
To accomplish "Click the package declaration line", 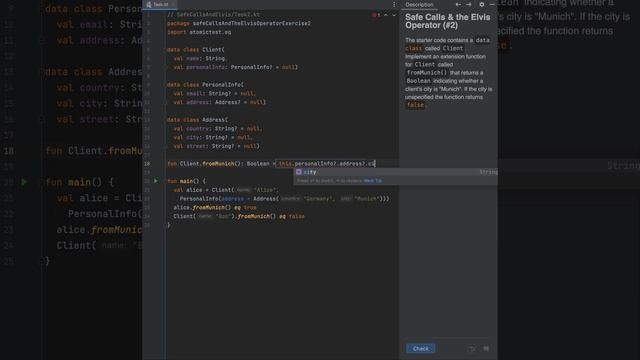I will (x=239, y=24).
